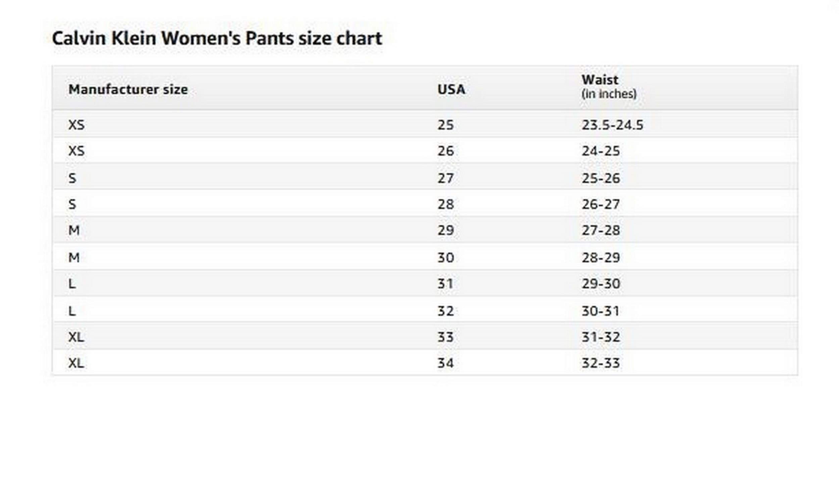This screenshot has width=839, height=504.
Task: Select the 30-31 waist measurement
Action: (600, 311)
